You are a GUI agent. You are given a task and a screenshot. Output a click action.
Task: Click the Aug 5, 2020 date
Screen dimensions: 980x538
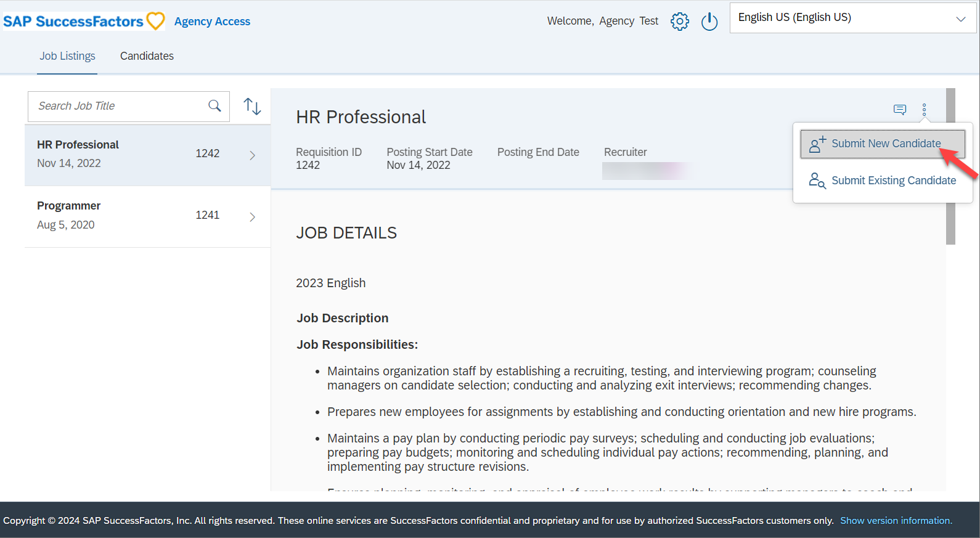[66, 225]
